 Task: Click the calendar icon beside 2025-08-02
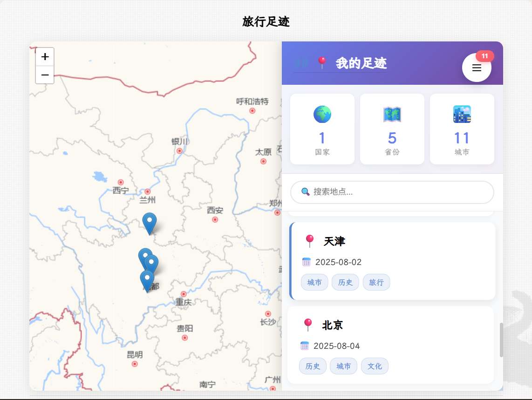coord(307,262)
